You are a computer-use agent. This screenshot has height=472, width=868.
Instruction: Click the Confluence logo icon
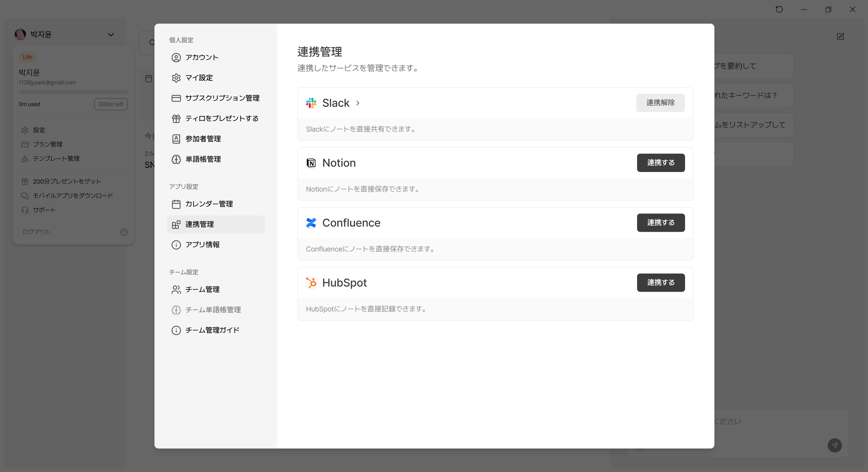point(311,223)
